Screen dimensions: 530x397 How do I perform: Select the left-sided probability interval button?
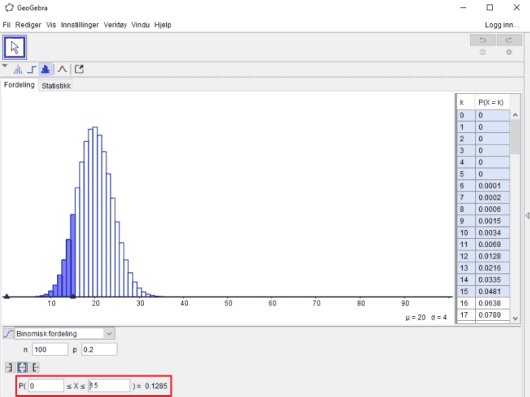click(9, 367)
